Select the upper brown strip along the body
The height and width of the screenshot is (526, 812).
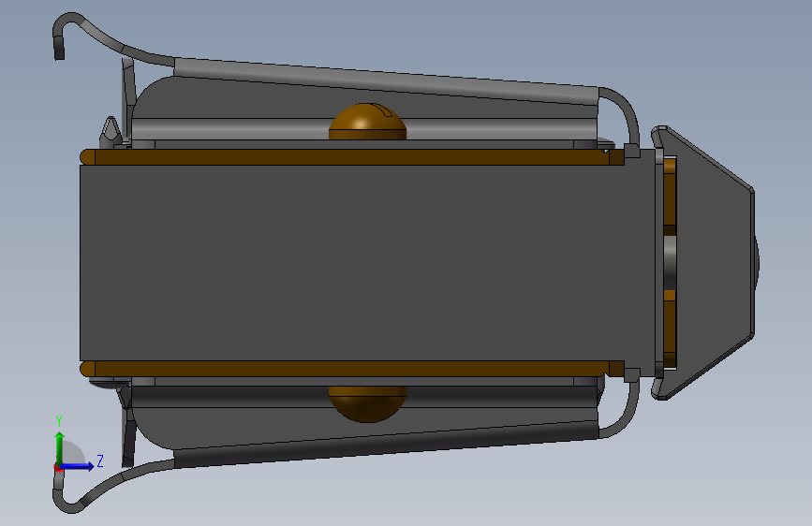352,157
